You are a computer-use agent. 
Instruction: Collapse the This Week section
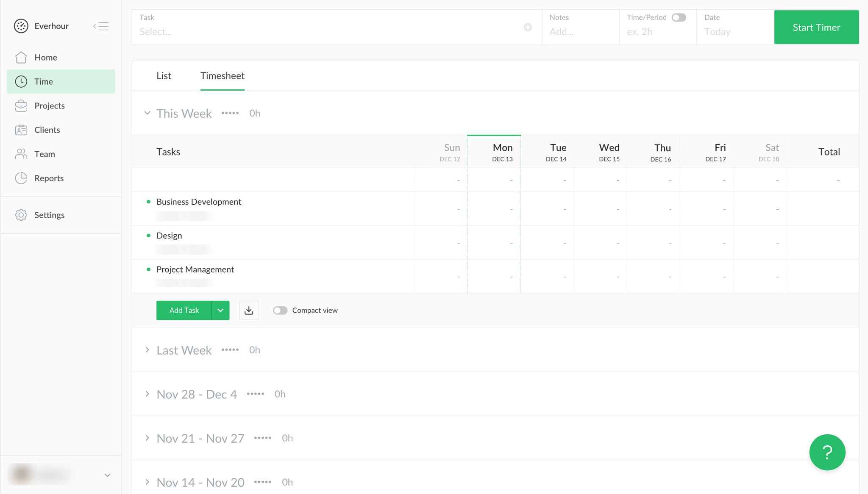tap(147, 113)
